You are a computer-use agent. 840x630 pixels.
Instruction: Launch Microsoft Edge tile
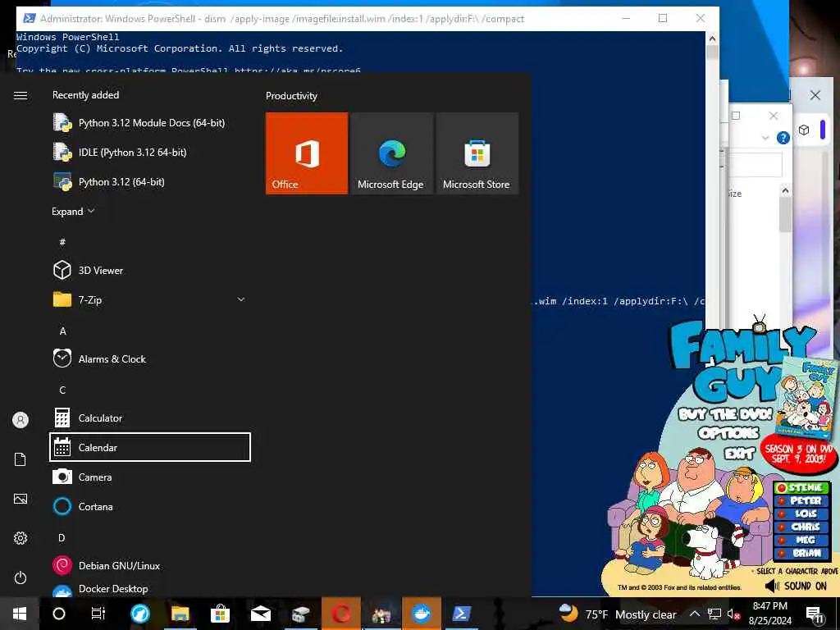tap(391, 153)
